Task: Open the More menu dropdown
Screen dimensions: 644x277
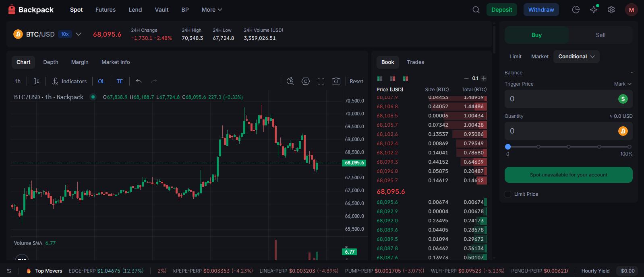Action: coord(211,10)
